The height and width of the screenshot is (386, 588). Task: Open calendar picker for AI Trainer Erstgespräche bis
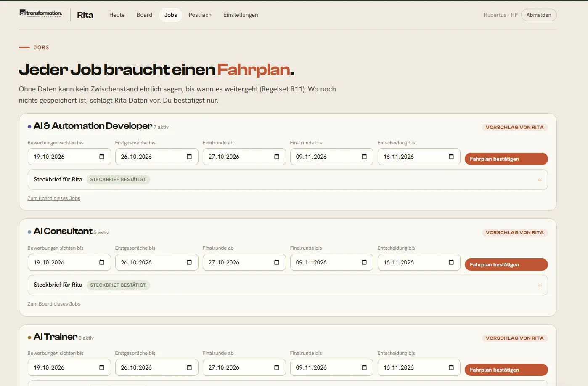coord(189,367)
